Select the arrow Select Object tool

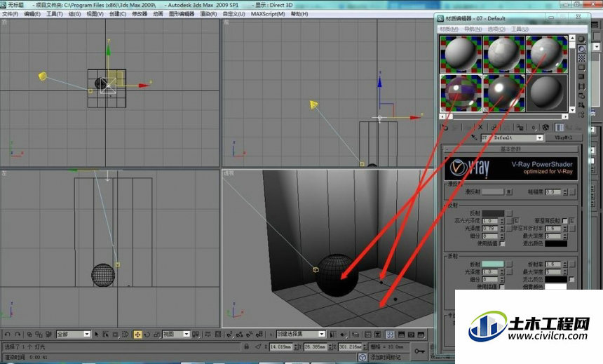click(x=97, y=335)
